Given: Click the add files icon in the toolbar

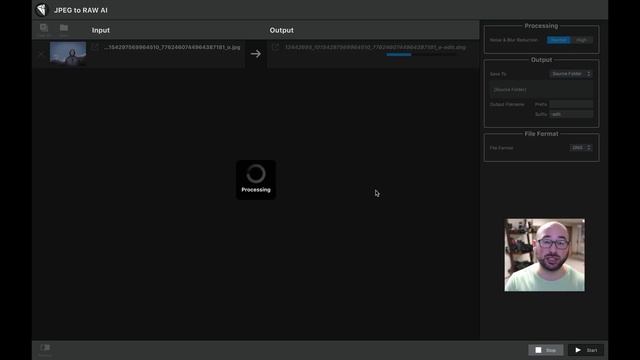Looking at the screenshot, I should click(44, 28).
